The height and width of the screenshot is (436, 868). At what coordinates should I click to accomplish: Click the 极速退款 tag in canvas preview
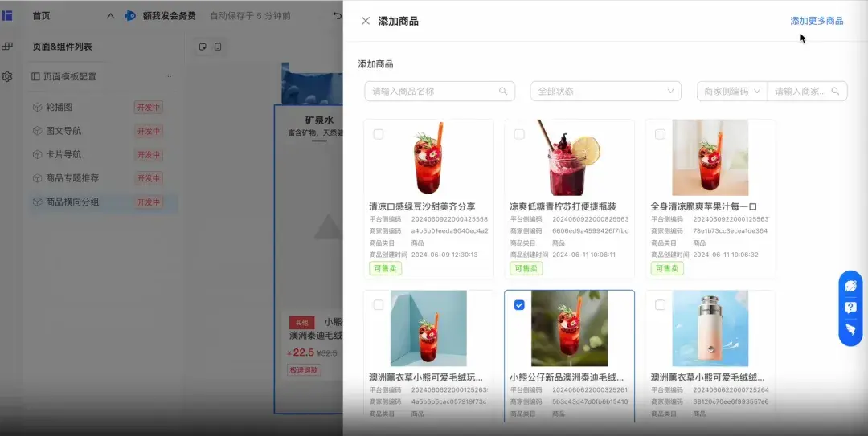click(303, 369)
